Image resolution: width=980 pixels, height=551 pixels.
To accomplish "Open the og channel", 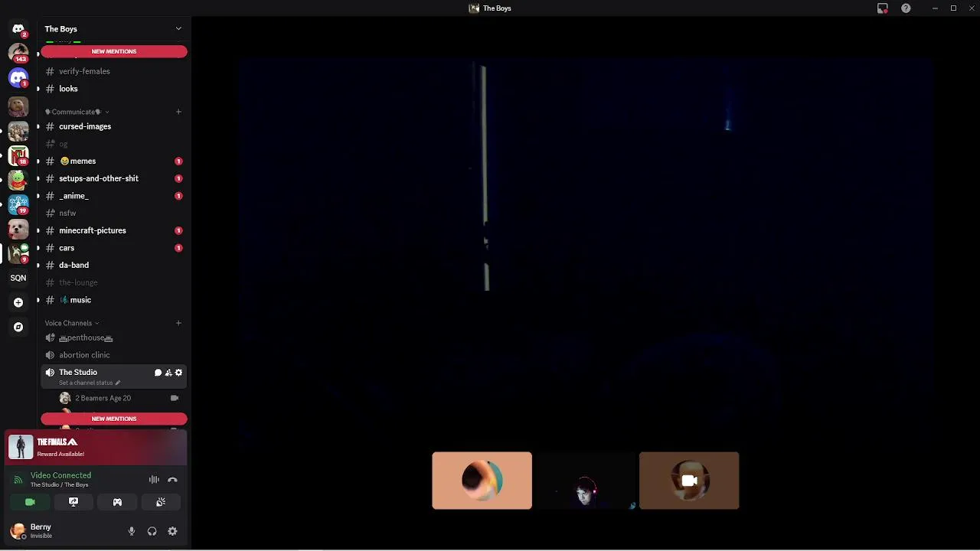I will pyautogui.click(x=114, y=144).
